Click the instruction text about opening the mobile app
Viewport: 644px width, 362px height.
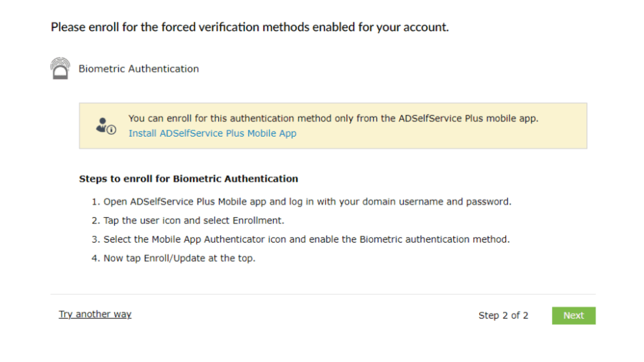[307, 201]
